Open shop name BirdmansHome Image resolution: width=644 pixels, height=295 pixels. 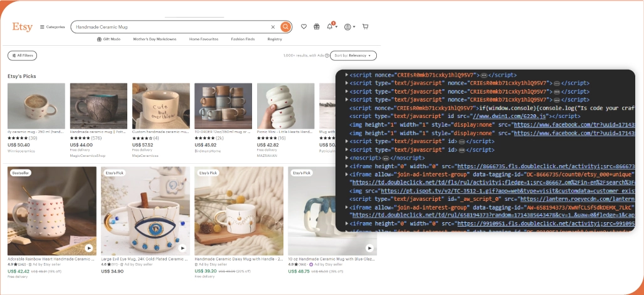click(x=208, y=151)
